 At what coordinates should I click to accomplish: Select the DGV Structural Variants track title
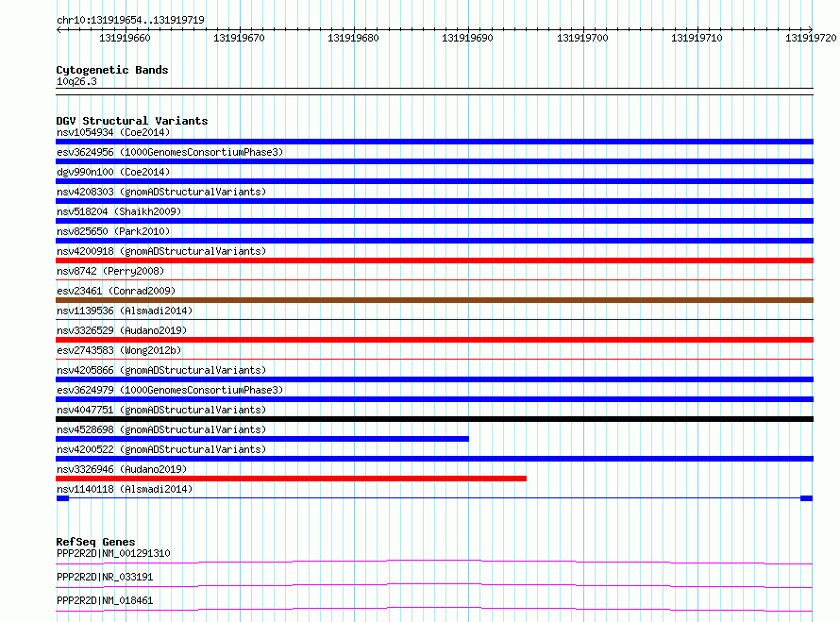pyautogui.click(x=132, y=121)
